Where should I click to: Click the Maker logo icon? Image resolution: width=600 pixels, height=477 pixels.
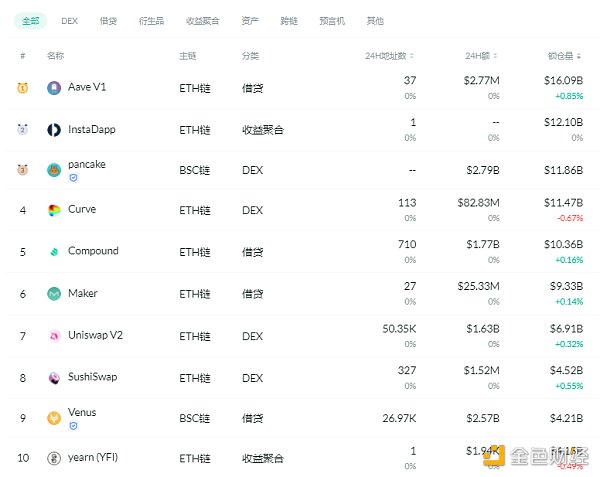click(x=54, y=294)
